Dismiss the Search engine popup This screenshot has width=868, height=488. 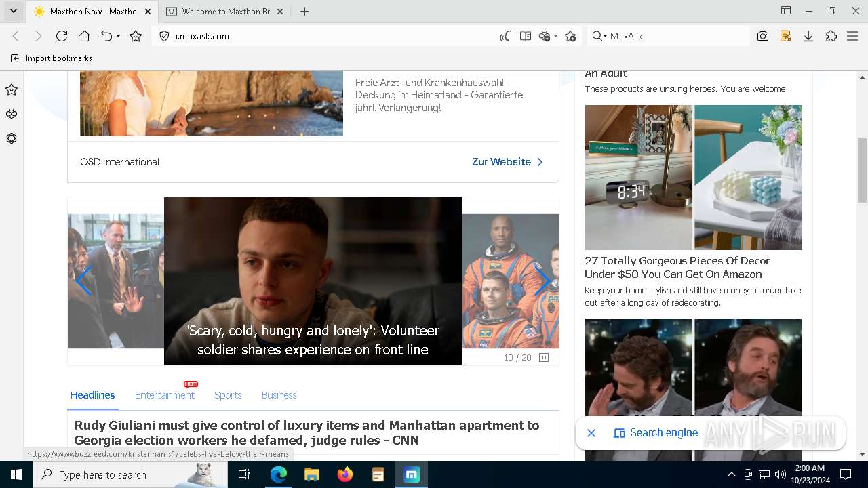(591, 433)
